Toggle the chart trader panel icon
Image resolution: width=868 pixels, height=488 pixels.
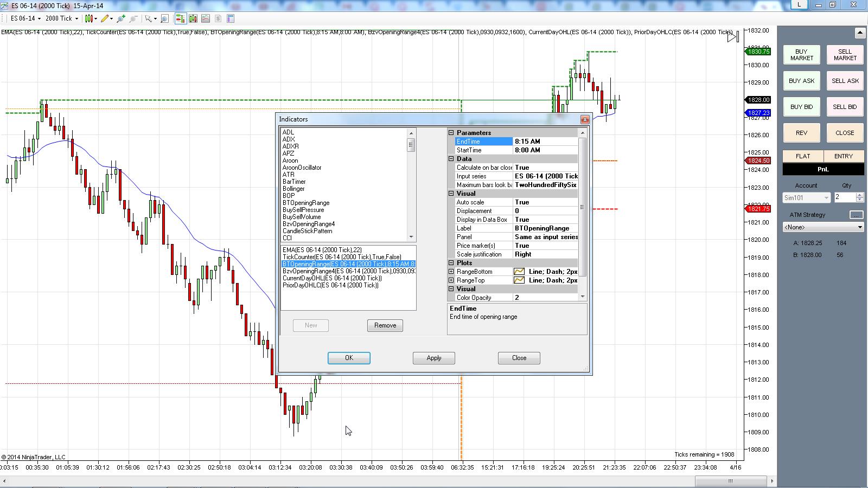(x=180, y=18)
